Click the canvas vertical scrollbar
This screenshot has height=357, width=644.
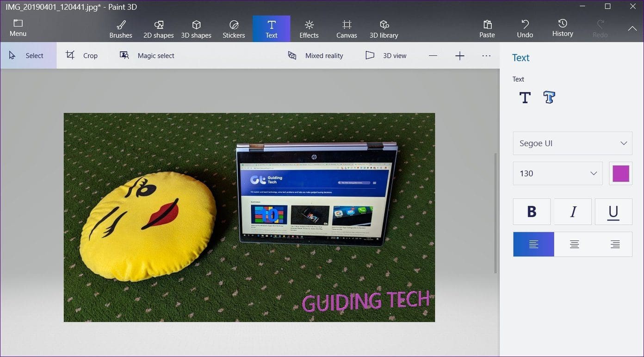click(496, 213)
